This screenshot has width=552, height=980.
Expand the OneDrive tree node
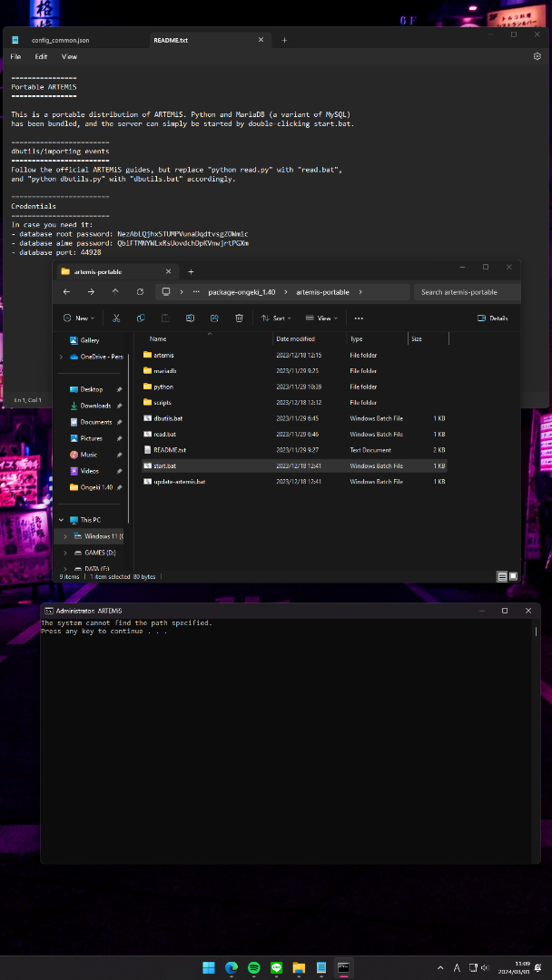click(x=62, y=357)
